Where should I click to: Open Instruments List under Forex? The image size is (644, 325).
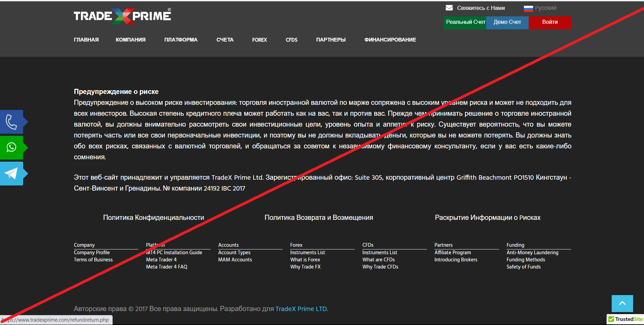point(308,253)
